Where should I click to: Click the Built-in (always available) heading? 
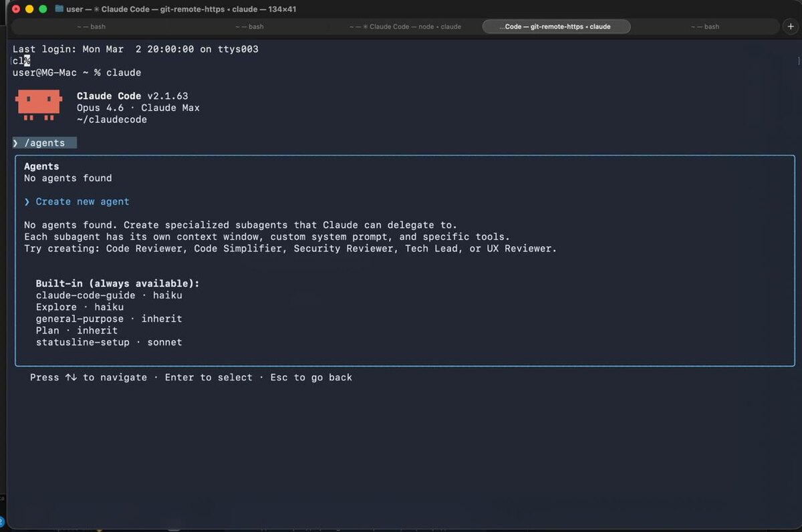(x=118, y=283)
